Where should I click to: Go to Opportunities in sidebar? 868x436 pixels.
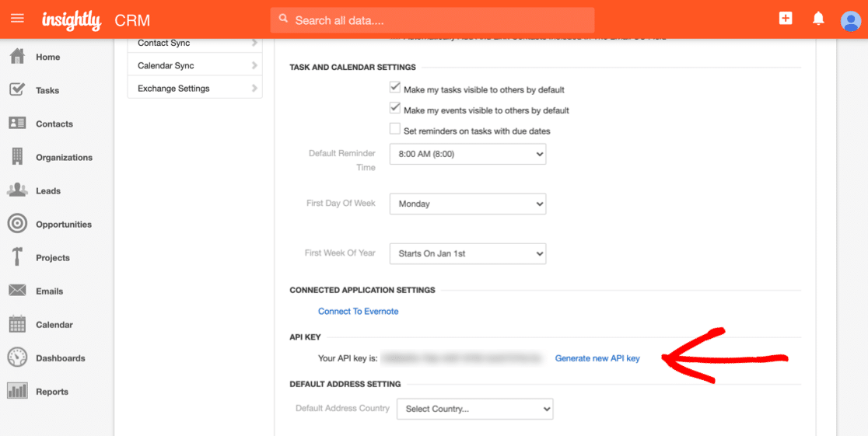(64, 225)
